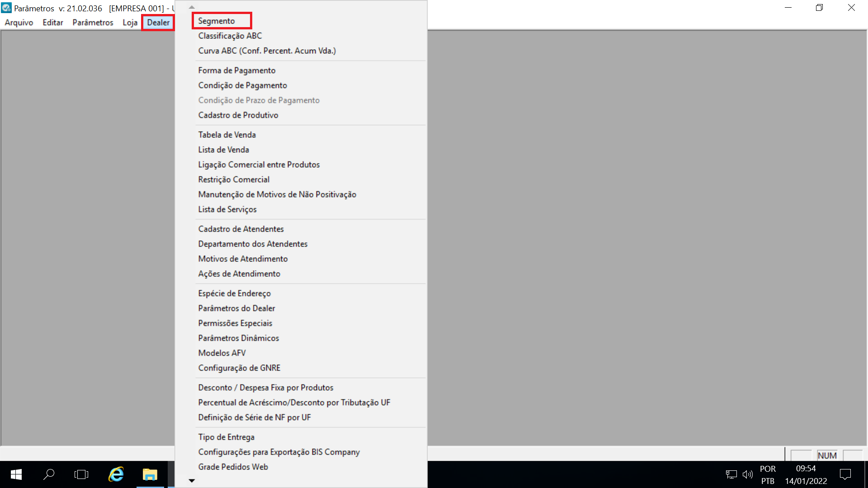
Task: Open the clock showing 09:54
Action: coord(806,475)
